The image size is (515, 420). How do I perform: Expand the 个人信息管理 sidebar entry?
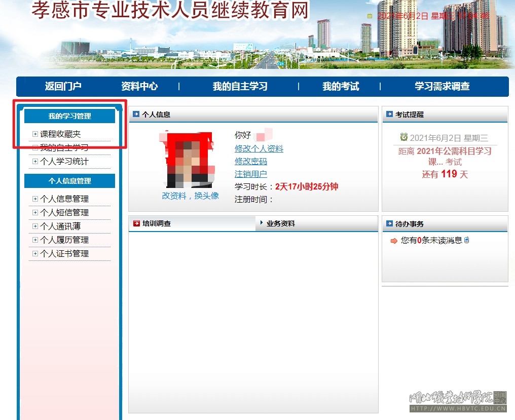point(64,199)
